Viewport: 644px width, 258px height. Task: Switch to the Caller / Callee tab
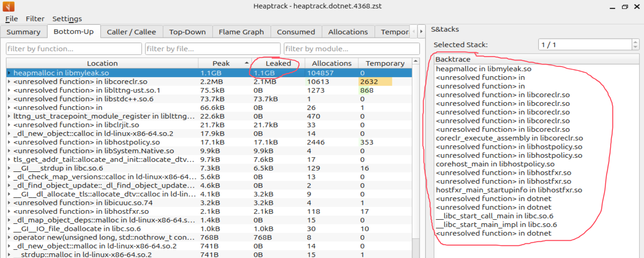(x=131, y=32)
